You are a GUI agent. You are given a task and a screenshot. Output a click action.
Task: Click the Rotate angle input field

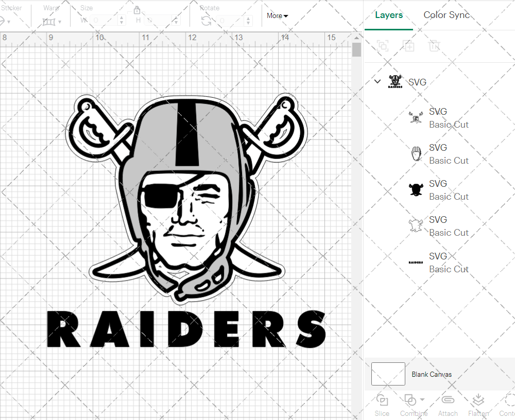click(231, 21)
